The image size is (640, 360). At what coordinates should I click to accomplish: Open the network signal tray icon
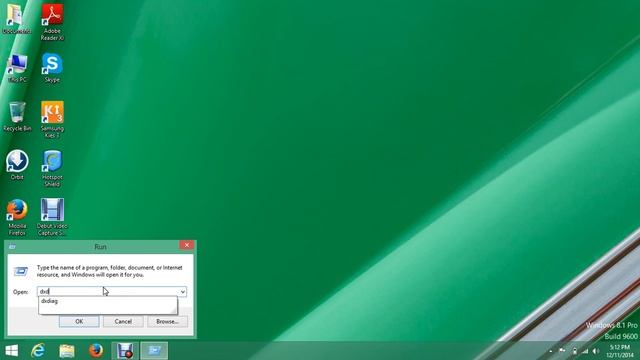(x=585, y=351)
